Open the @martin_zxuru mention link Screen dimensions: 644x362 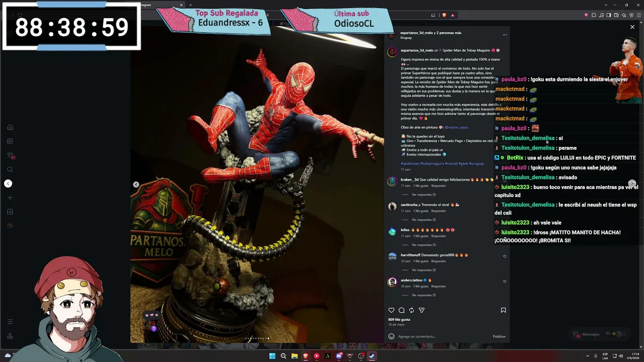(457, 127)
